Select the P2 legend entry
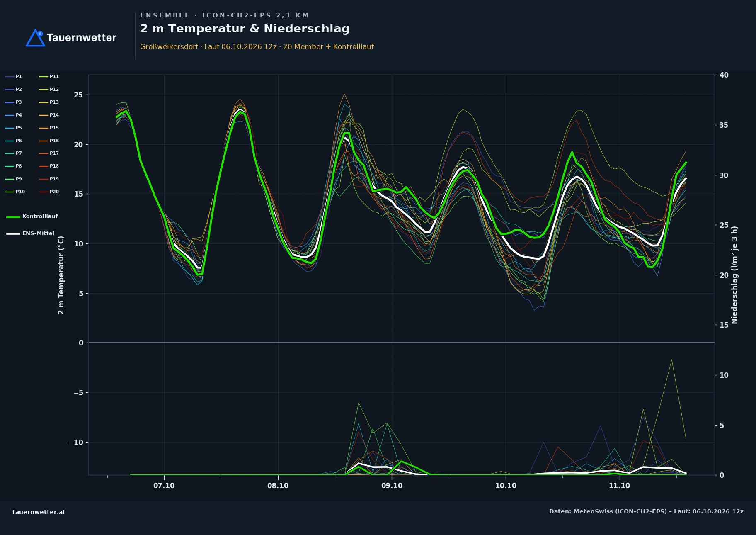The width and height of the screenshot is (756, 535). click(14, 89)
